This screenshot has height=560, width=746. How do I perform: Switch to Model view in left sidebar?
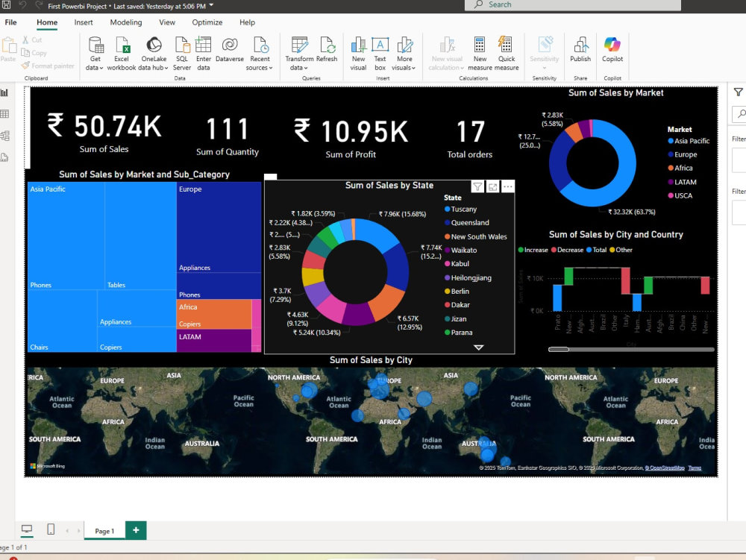tap(4, 136)
